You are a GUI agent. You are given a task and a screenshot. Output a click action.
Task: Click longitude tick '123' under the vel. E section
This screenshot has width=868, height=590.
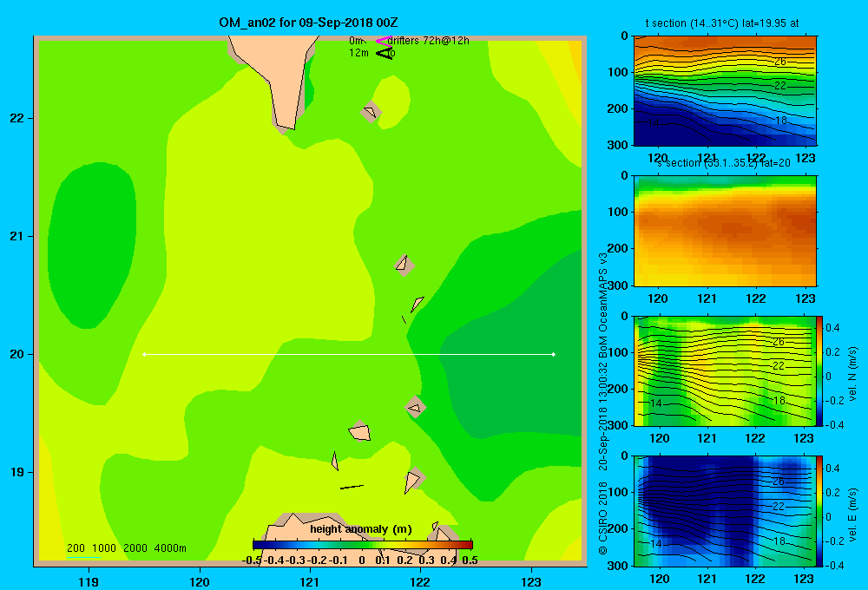[804, 579]
